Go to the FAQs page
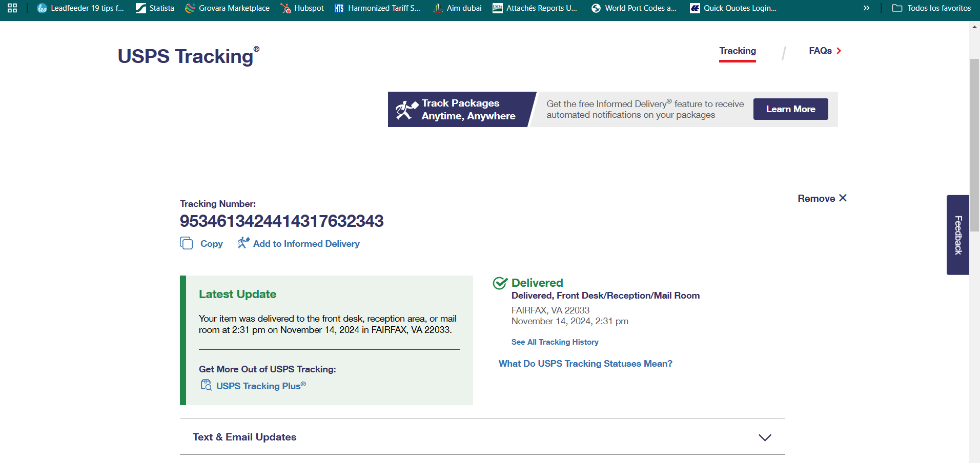 tap(820, 51)
